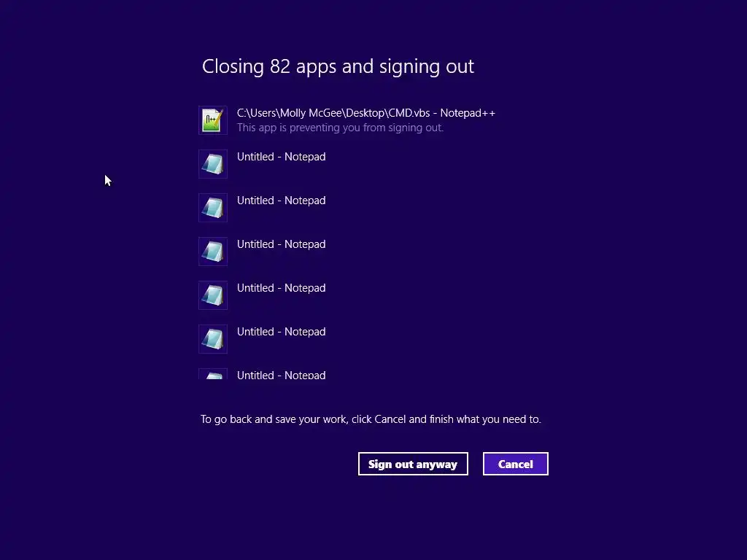Image resolution: width=747 pixels, height=560 pixels.
Task: Click 'This app is preventing you from signing out.'
Action: (x=340, y=128)
